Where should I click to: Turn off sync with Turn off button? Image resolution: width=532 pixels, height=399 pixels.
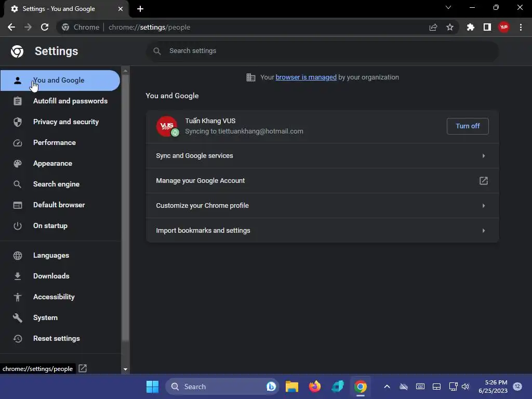468,126
